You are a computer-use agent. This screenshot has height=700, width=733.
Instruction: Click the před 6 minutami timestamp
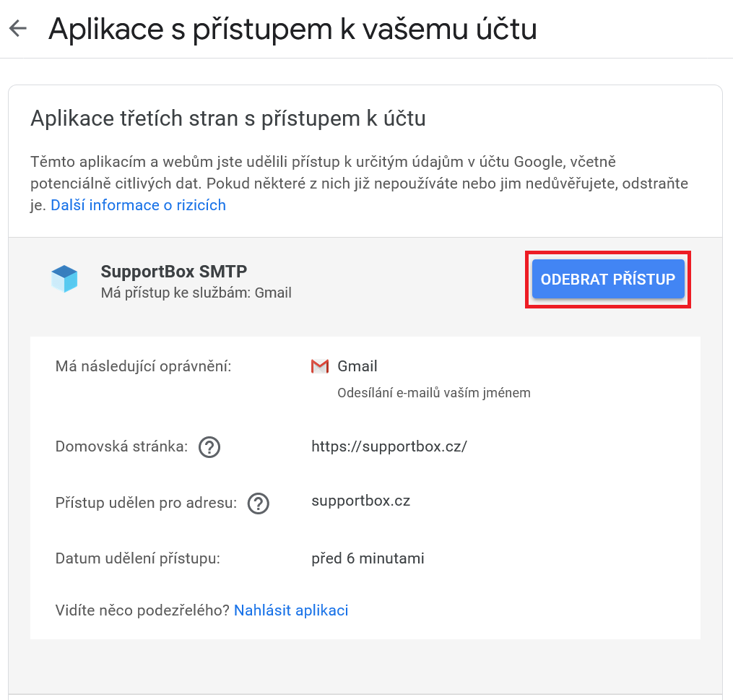(x=368, y=558)
